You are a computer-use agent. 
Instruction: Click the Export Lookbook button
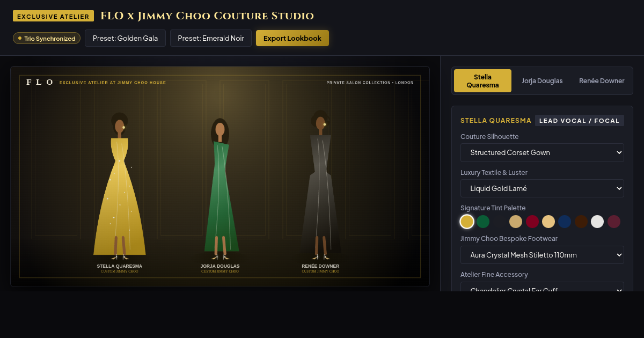click(292, 38)
